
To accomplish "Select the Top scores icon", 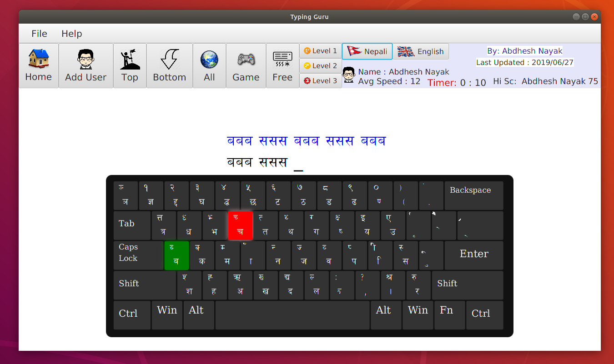I will (130, 65).
